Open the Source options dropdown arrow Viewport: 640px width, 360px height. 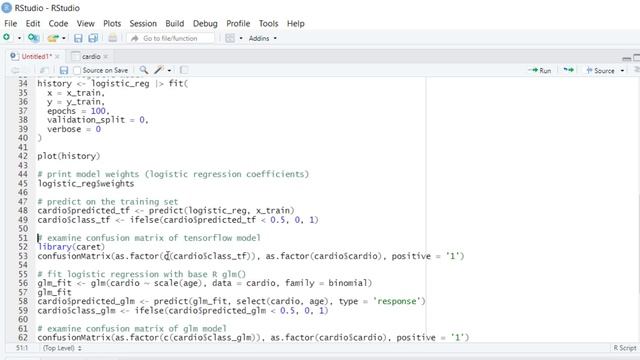(x=622, y=71)
